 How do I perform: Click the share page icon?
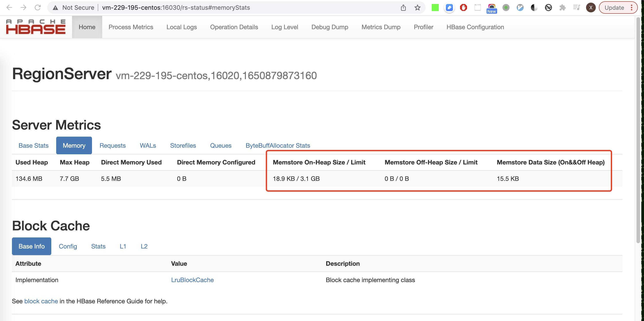[403, 8]
